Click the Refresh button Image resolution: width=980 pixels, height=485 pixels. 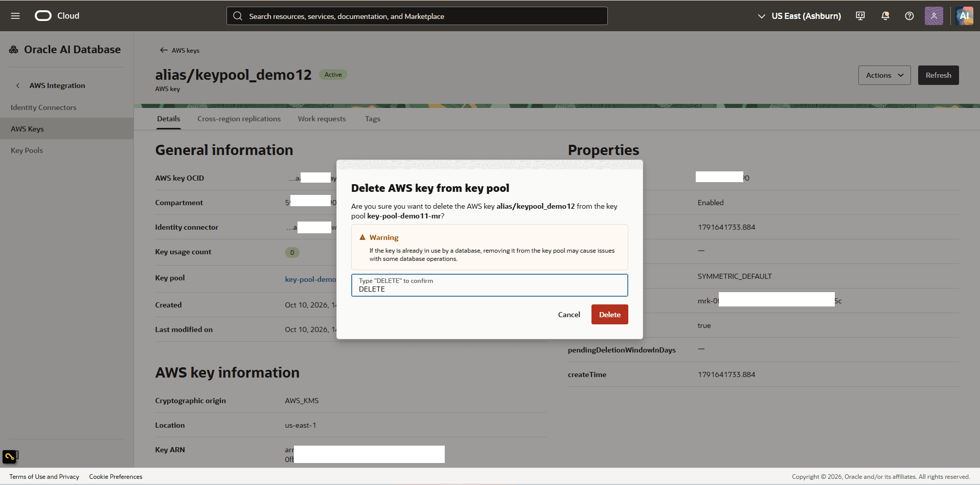point(938,75)
